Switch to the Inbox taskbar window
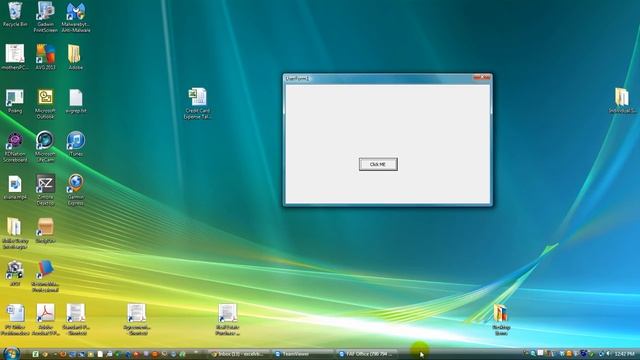 tap(239, 354)
